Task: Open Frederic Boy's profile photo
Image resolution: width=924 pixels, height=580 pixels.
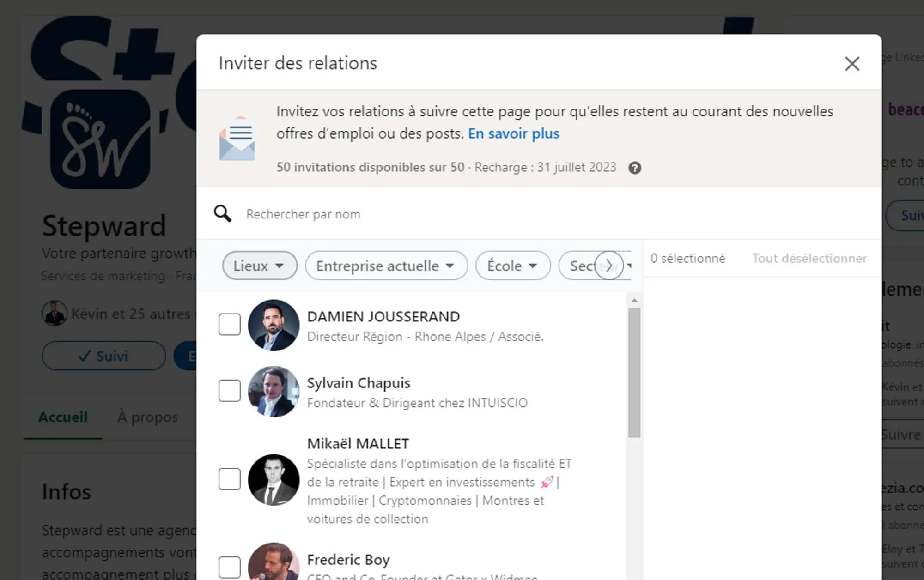Action: coord(274,562)
